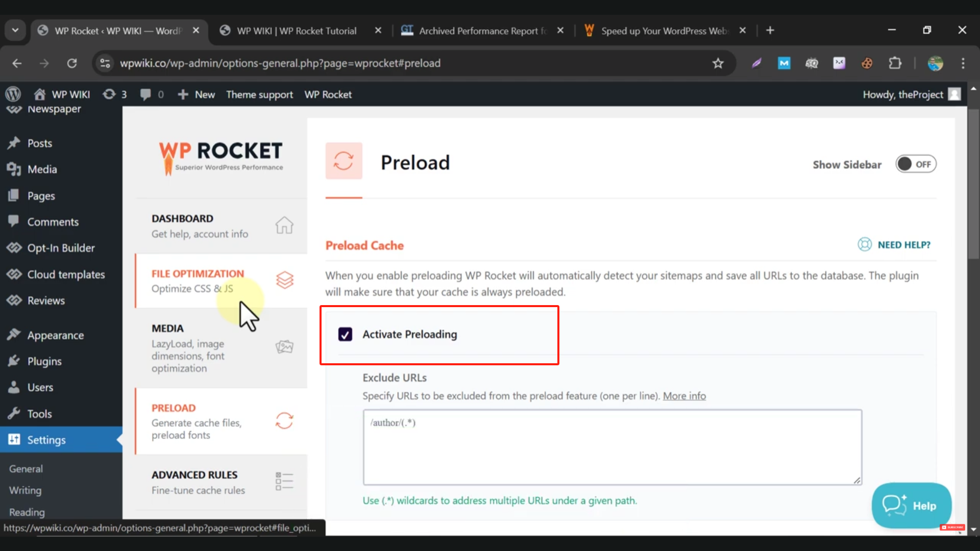Bookmark page with the star icon

click(x=718, y=63)
